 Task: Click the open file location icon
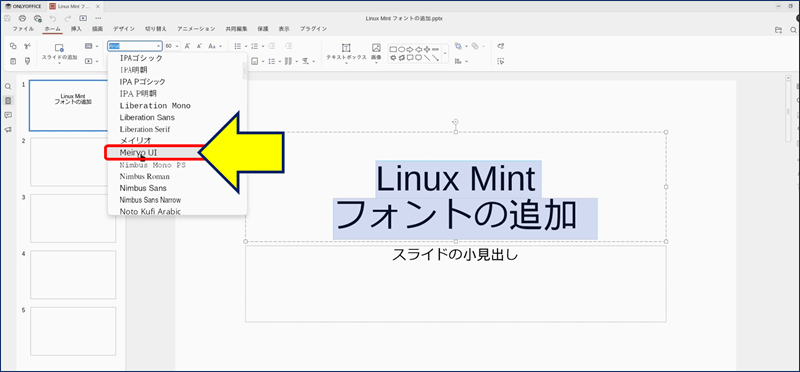778,30
